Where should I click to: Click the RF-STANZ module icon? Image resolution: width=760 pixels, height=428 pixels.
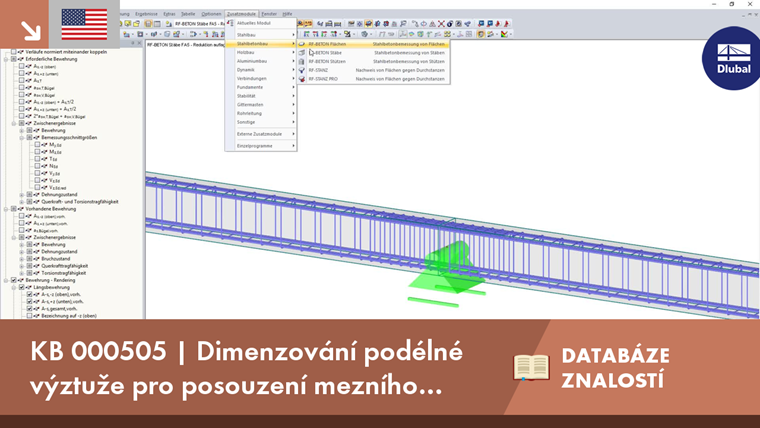point(302,70)
